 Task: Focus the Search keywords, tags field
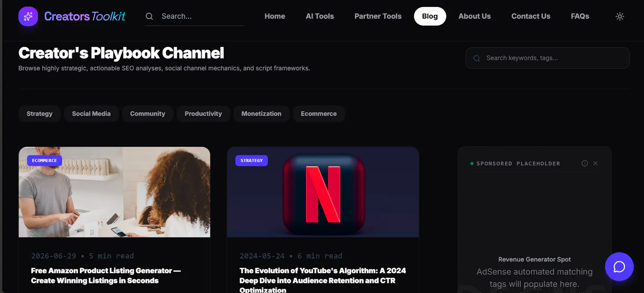click(547, 58)
